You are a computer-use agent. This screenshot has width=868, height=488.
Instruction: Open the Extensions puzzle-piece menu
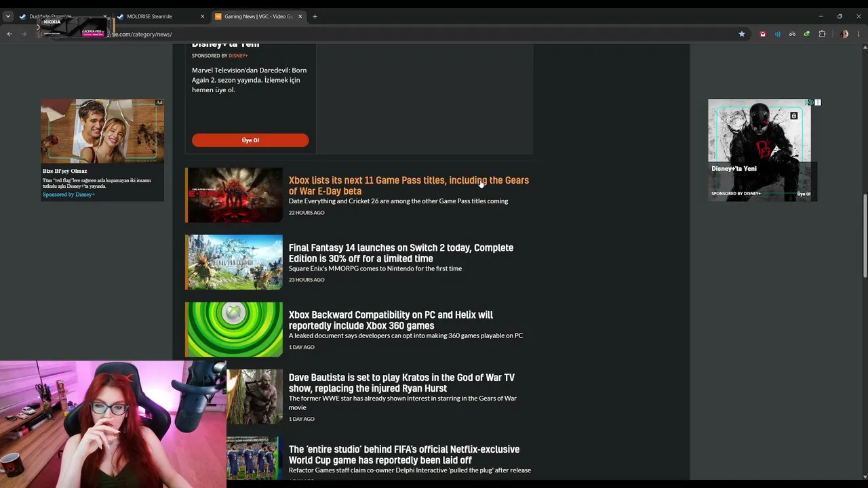[822, 34]
